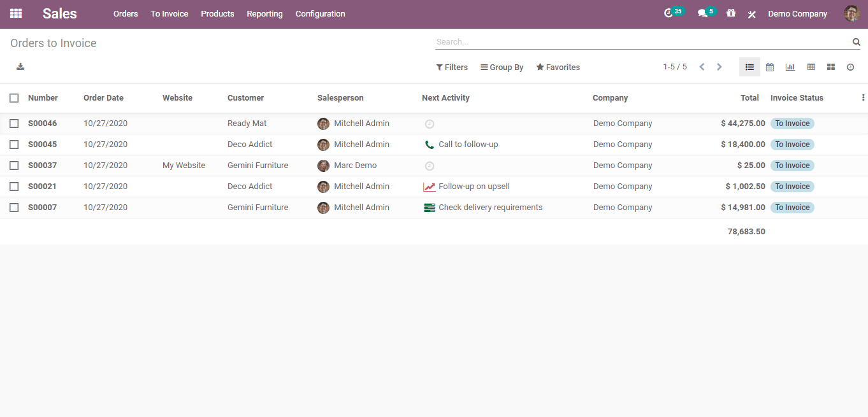Open the activities notification with 35 badge
The width and height of the screenshot is (868, 417).
pyautogui.click(x=669, y=13)
